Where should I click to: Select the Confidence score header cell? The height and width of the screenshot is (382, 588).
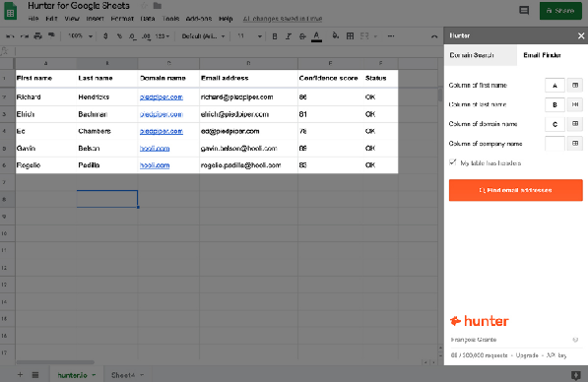[330, 78]
